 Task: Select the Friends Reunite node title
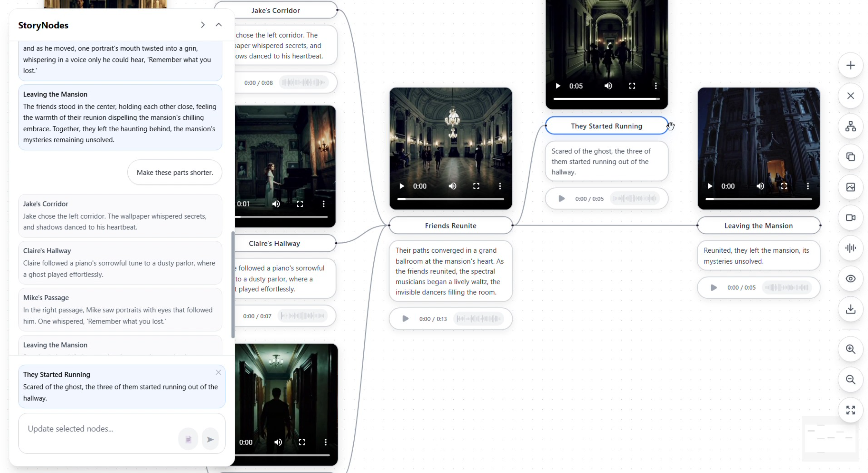coord(450,225)
